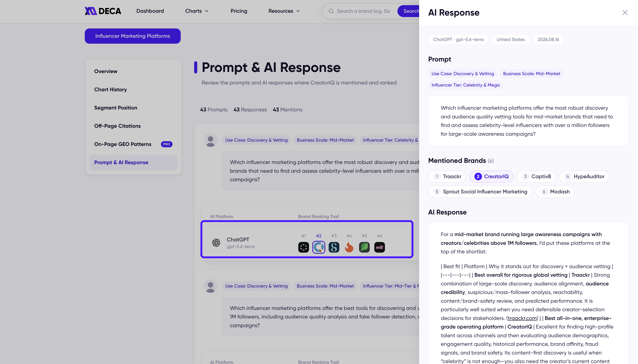The height and width of the screenshot is (364, 638).
Task: Click the 43 Mentions count
Action: click(x=288, y=110)
